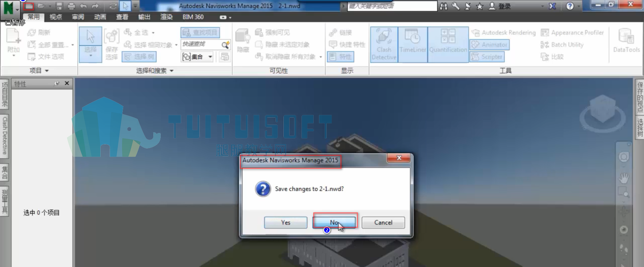Open the Clash Detective tool
Screen dimensions: 644x267
(x=384, y=45)
